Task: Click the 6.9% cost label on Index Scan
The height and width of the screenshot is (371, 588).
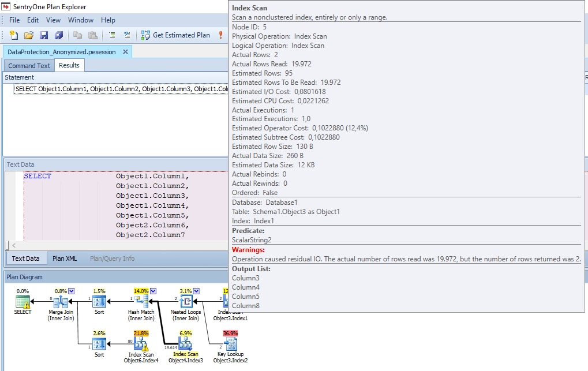Action: tap(186, 333)
